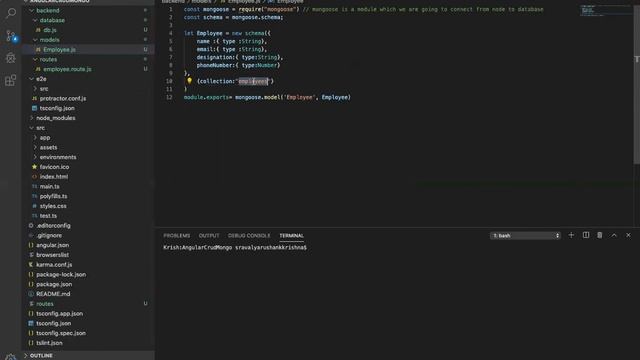Select the Terminal tab
Image resolution: width=640 pixels, height=360 pixels.
pos(291,236)
